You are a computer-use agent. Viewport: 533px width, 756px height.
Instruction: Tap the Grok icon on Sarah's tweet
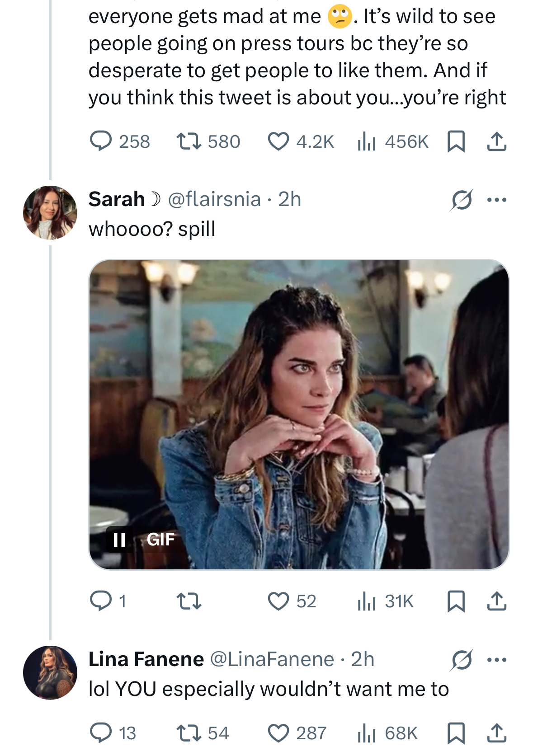tap(461, 200)
